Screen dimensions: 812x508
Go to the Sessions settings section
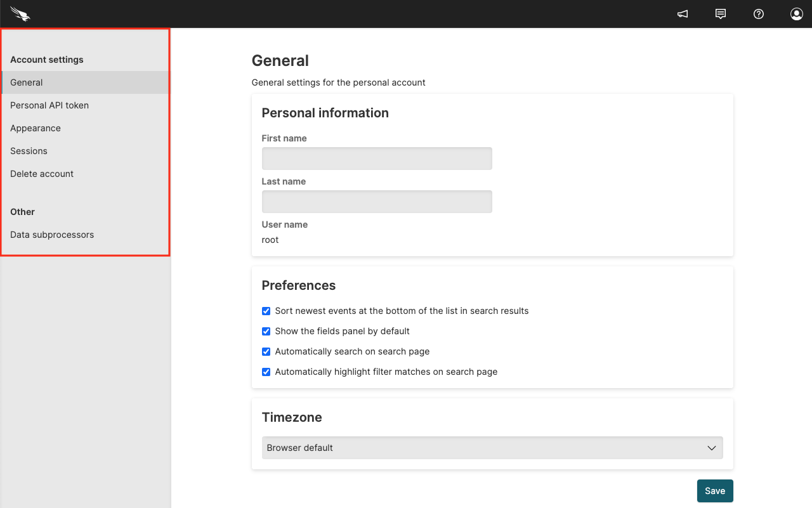(29, 151)
